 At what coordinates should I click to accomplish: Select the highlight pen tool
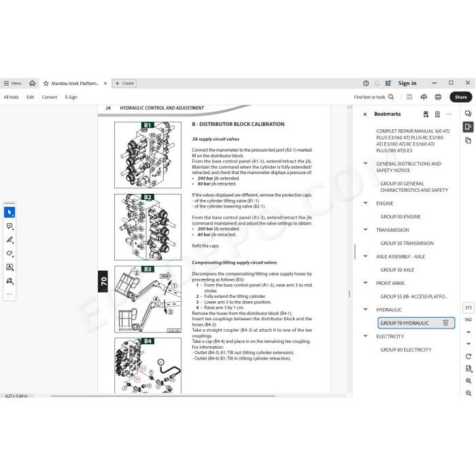[10, 240]
